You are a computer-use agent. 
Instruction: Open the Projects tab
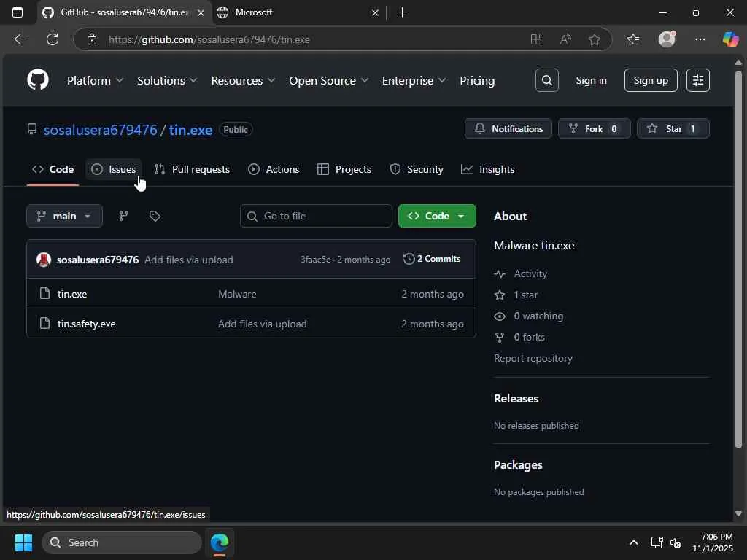(344, 169)
